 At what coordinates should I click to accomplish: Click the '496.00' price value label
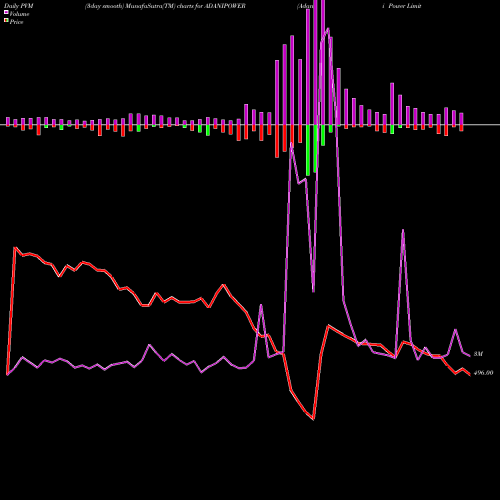pos(483,373)
